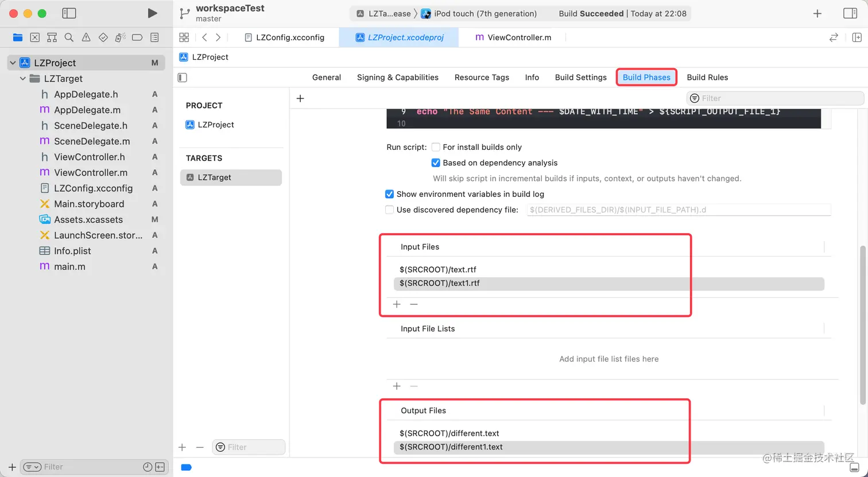This screenshot has width=868, height=477.
Task: Open the Report navigator
Action: (154, 37)
